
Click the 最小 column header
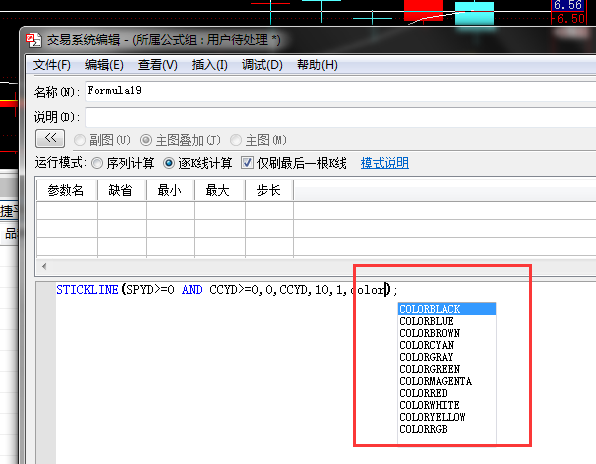point(170,190)
